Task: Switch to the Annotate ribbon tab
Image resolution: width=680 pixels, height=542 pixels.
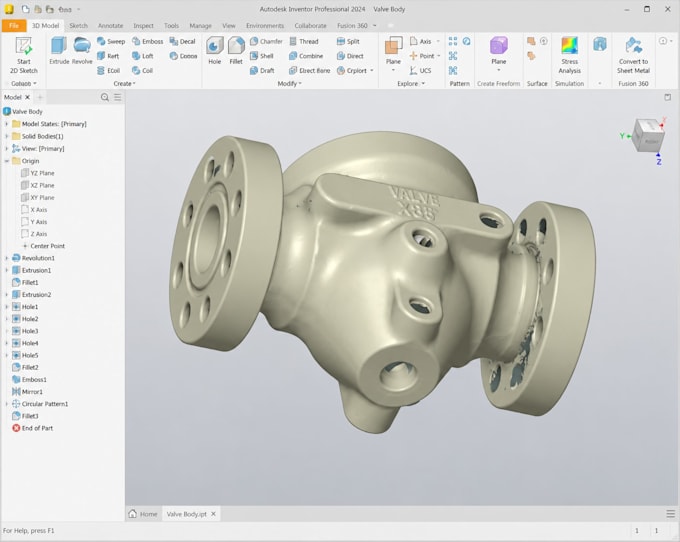Action: [x=110, y=26]
